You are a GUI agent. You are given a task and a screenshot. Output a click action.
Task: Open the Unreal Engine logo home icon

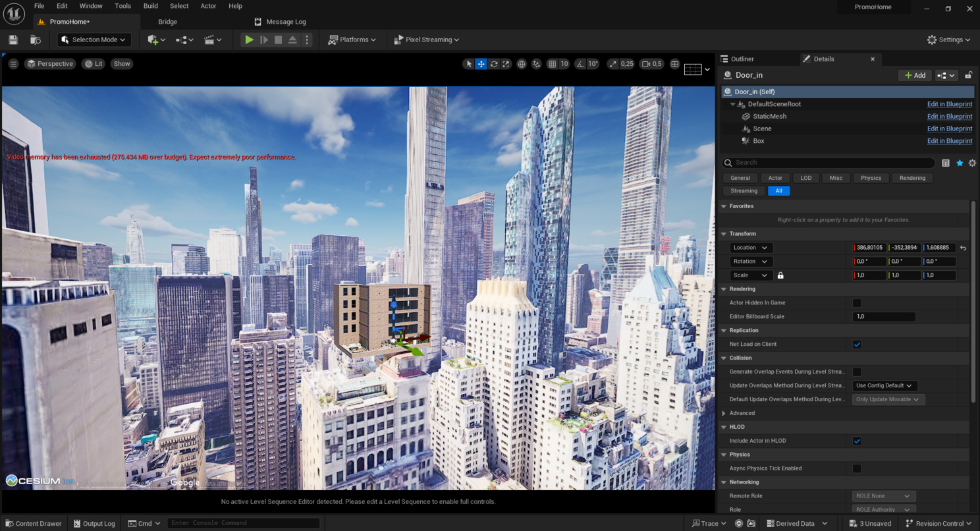[x=14, y=13]
